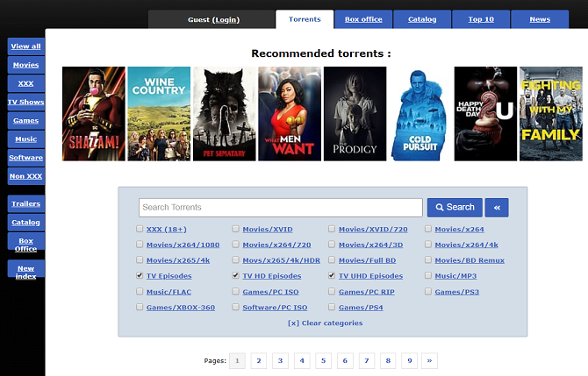Image resolution: width=588 pixels, height=376 pixels.
Task: Go to page 9
Action: pyautogui.click(x=410, y=361)
